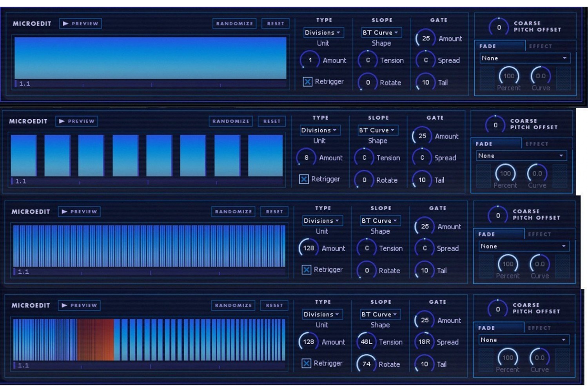Image resolution: width=588 pixels, height=392 pixels.
Task: Select the Fade tab in the fourth panel
Action: 498,328
